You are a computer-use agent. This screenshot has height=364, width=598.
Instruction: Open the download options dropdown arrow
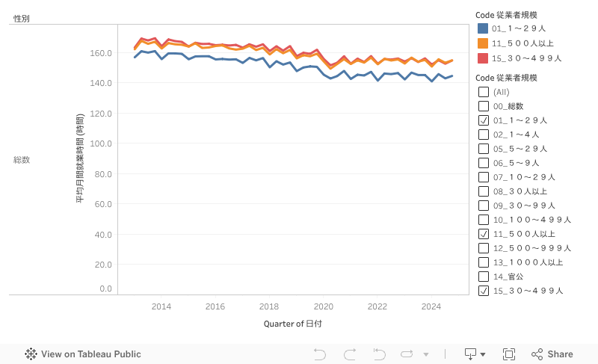click(483, 354)
